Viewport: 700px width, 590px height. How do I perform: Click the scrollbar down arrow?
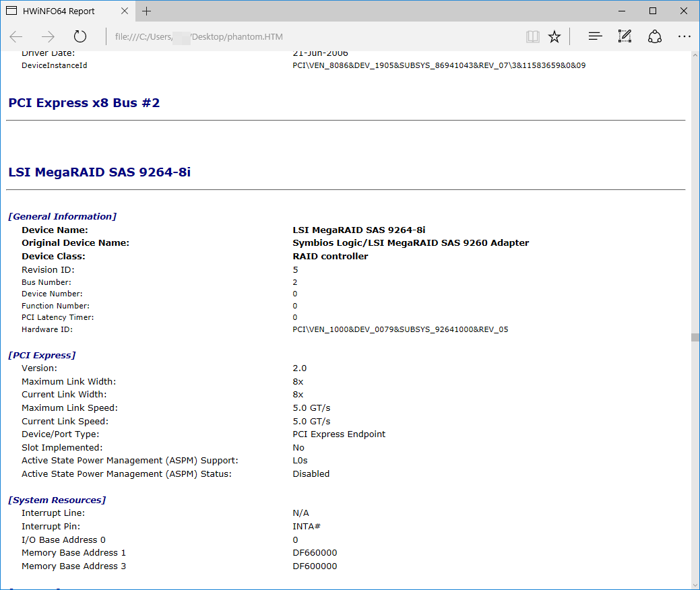click(x=695, y=585)
